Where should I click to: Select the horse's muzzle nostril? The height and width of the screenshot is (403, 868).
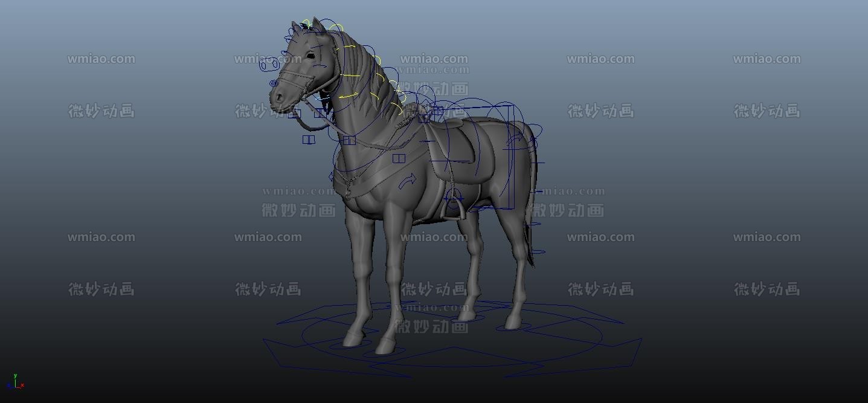(x=278, y=95)
